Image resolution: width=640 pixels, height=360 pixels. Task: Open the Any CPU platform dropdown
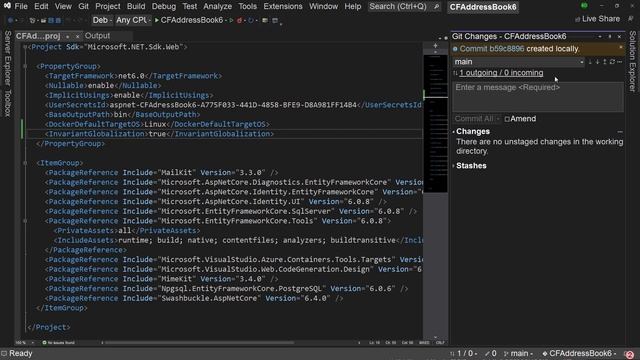(133, 20)
